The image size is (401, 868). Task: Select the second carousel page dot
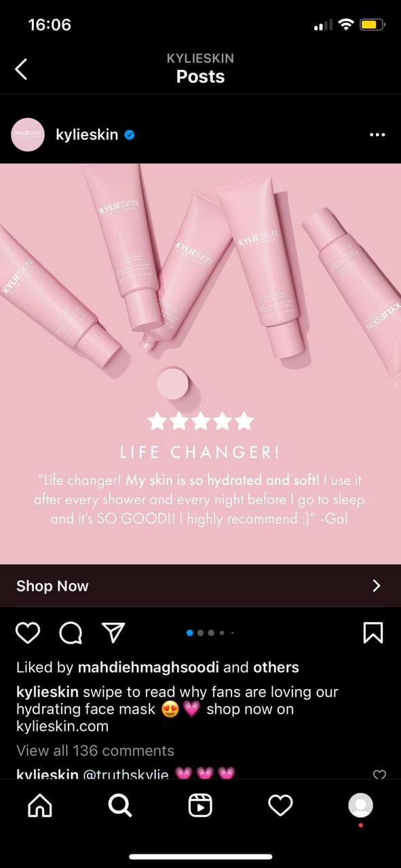point(201,633)
